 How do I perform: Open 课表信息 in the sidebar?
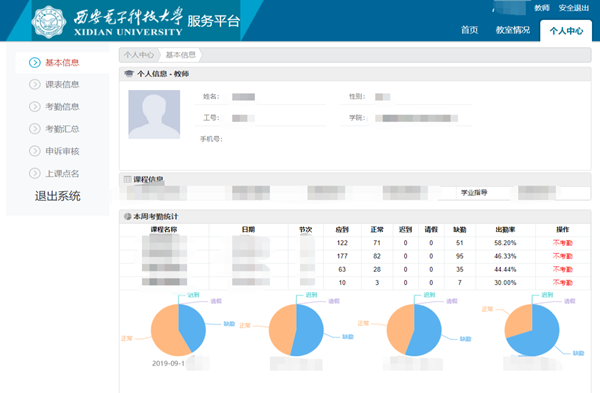[x=62, y=84]
